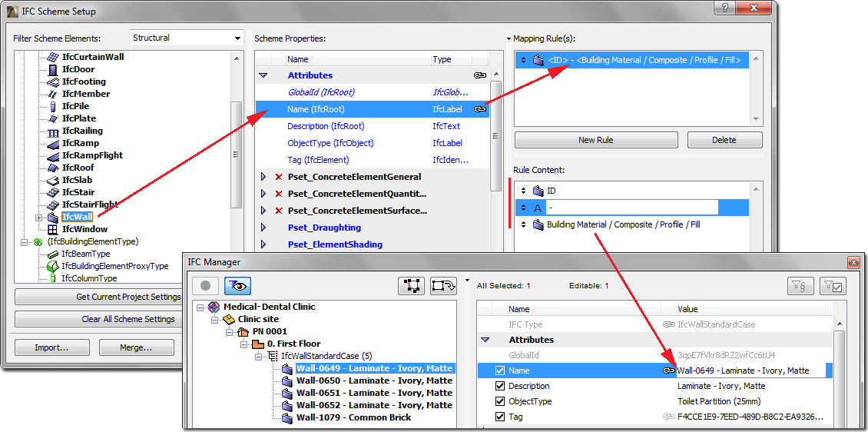Uncheck the Name attribute checkbox
This screenshot has height=432, width=868.
tap(500, 371)
